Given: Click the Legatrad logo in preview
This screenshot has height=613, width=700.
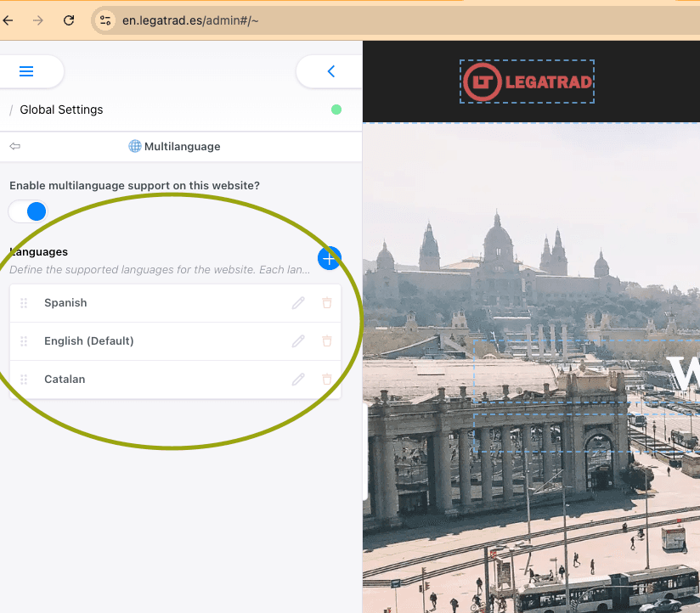Looking at the screenshot, I should (527, 82).
